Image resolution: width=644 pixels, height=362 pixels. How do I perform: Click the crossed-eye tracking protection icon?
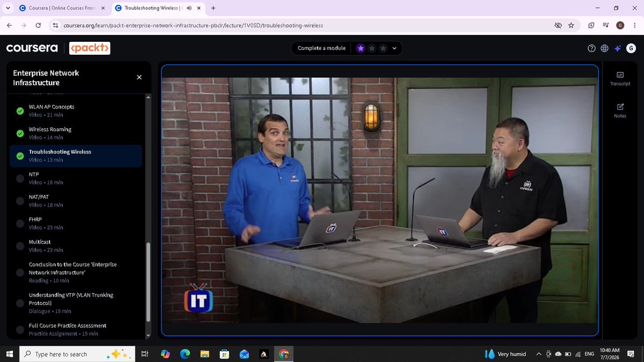point(558,25)
